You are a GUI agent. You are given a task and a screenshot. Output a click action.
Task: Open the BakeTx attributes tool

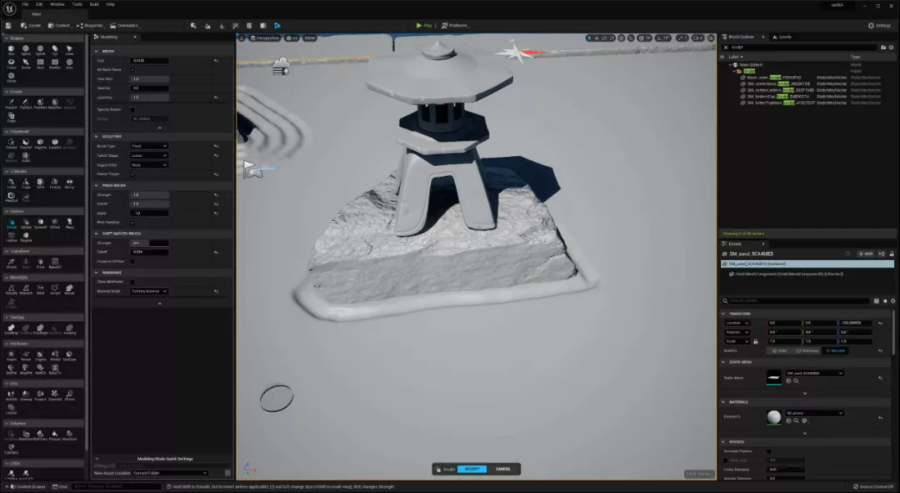tap(55, 370)
